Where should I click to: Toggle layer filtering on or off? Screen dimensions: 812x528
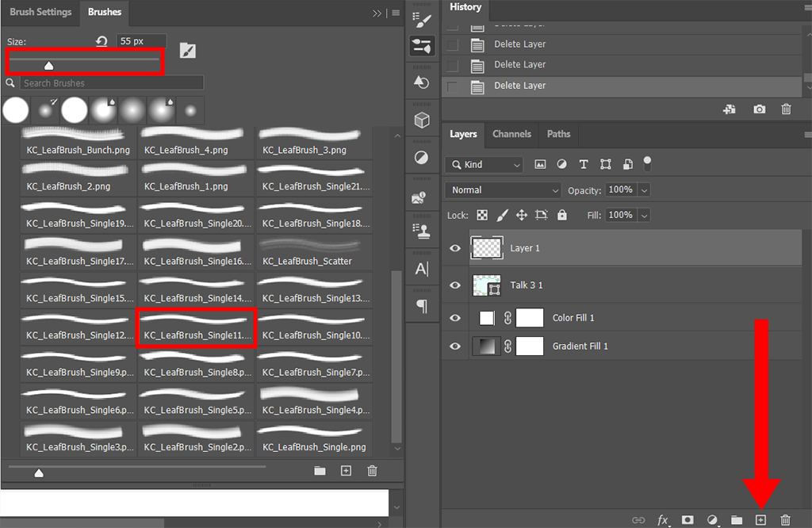tap(647, 164)
